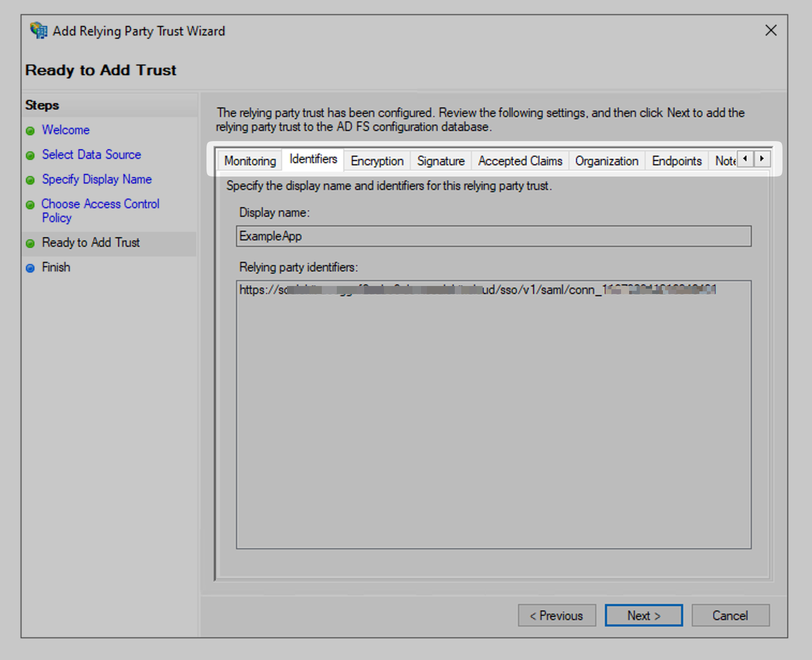This screenshot has width=812, height=660.
Task: Cancel the Add Relying Party Trust Wizard
Action: click(x=730, y=615)
